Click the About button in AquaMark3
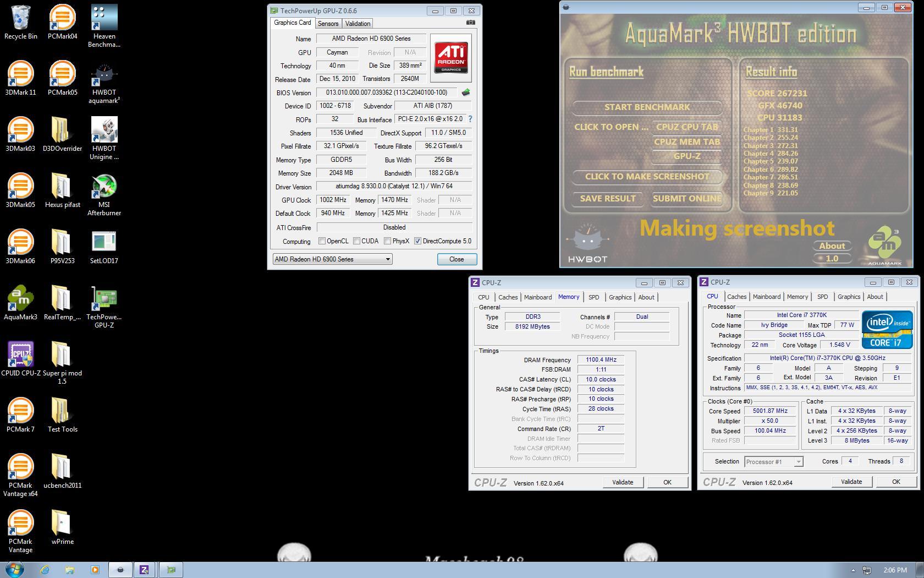Viewport: 924px width, 578px height. click(x=832, y=246)
